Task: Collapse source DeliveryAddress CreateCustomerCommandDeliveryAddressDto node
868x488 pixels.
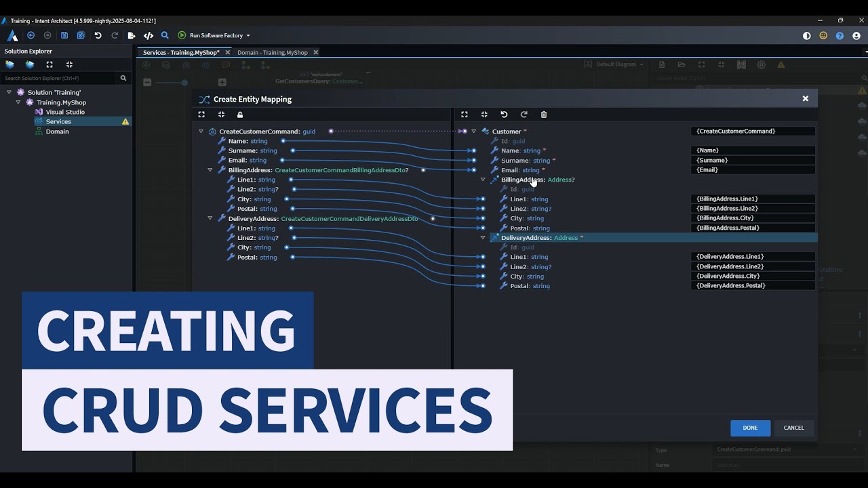Action: (210, 218)
